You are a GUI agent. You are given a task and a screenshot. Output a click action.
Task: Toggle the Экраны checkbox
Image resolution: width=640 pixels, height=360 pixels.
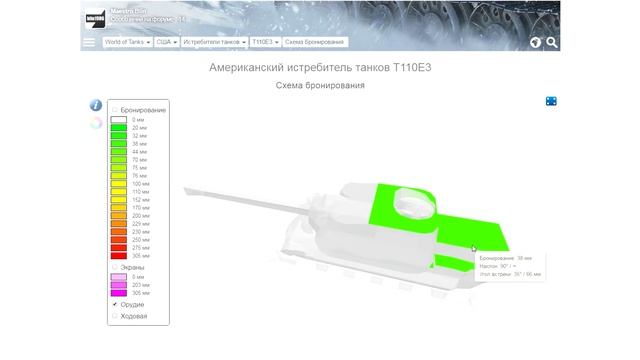click(x=115, y=267)
